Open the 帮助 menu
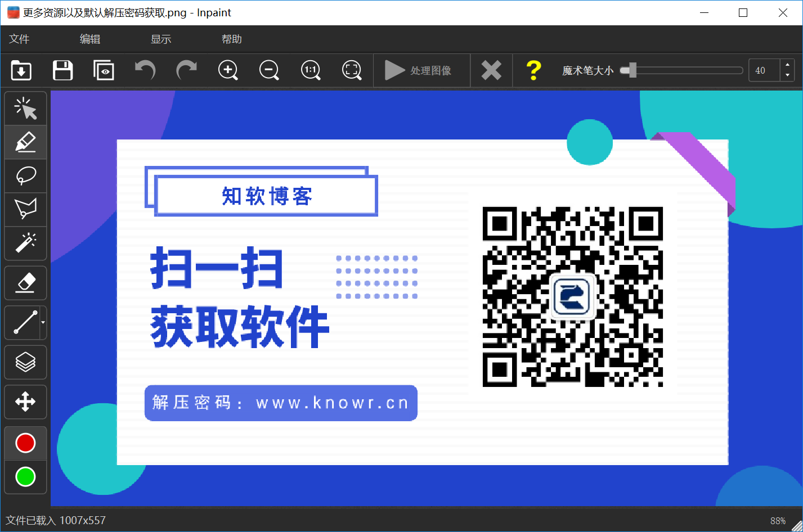 point(232,39)
